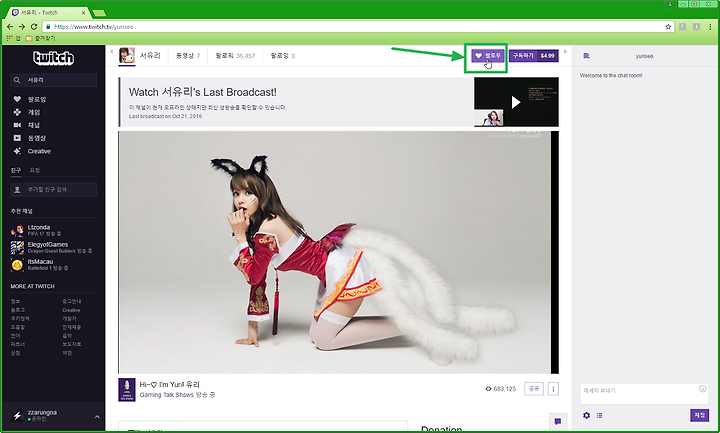Click the 서유리 profile avatar in header
Screen dimensions: 720x433
coord(127,55)
